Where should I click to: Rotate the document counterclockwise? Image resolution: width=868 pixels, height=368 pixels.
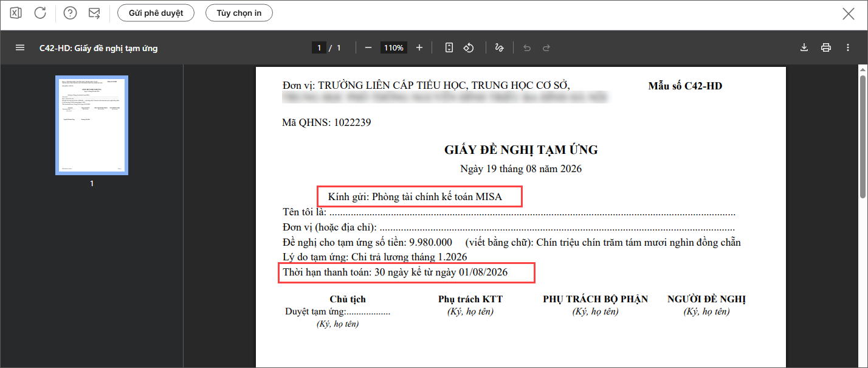point(469,47)
